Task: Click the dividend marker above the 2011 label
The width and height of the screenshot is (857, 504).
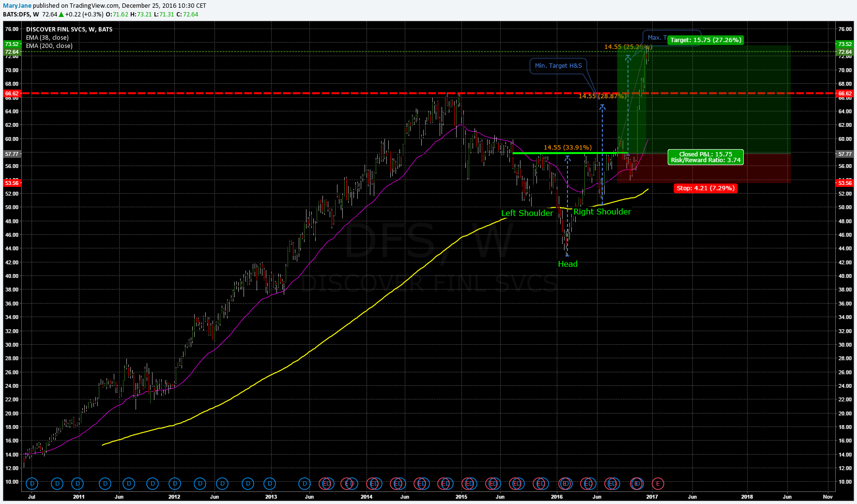Action: tap(77, 483)
